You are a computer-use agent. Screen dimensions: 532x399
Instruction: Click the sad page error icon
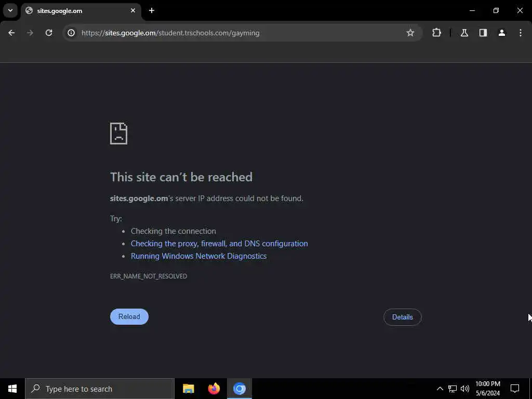(119, 134)
